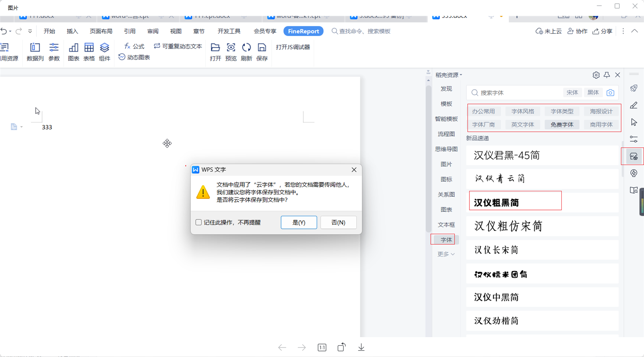Image resolution: width=644 pixels, height=357 pixels.
Task: Click 可重复动态文本 button
Action: pyautogui.click(x=178, y=46)
